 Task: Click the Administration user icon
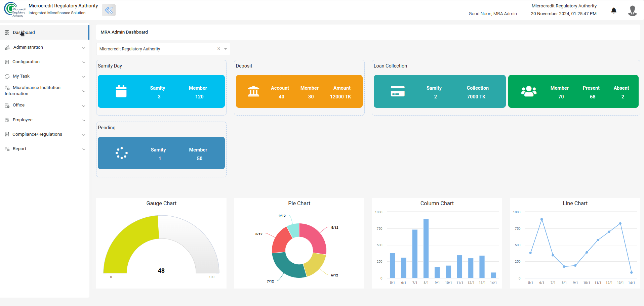pyautogui.click(x=7, y=47)
